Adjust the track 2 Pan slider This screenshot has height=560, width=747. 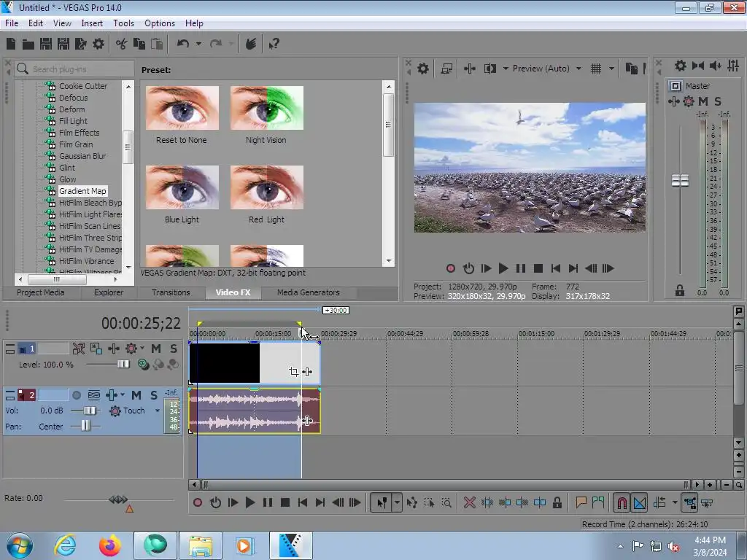[85, 426]
